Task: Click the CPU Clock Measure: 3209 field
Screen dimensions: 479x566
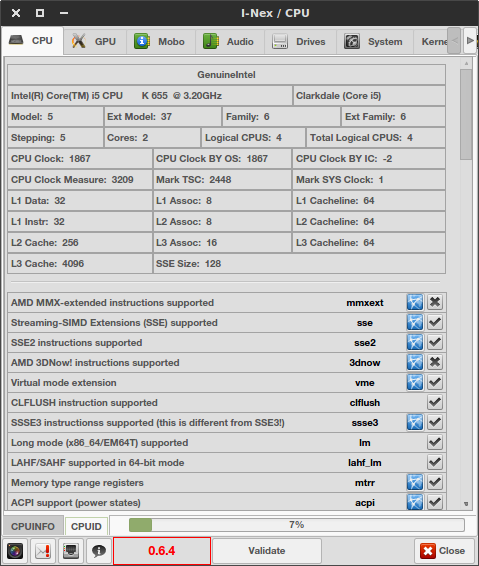Action: pyautogui.click(x=80, y=179)
